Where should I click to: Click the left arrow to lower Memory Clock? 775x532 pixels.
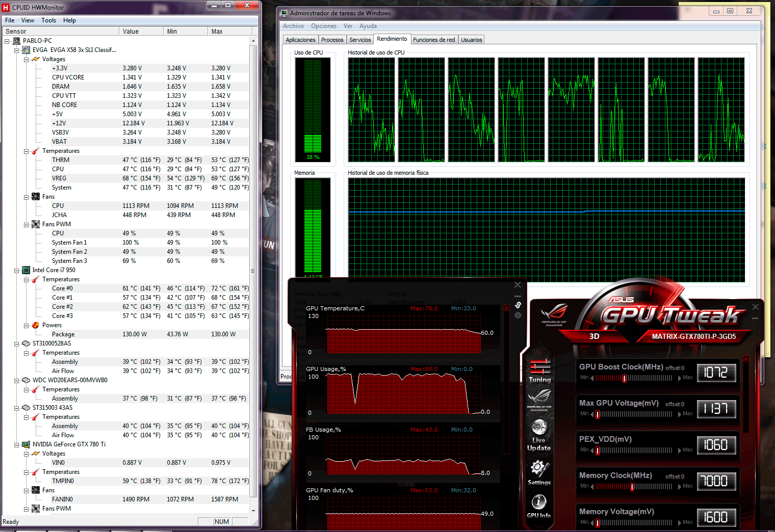click(592, 487)
